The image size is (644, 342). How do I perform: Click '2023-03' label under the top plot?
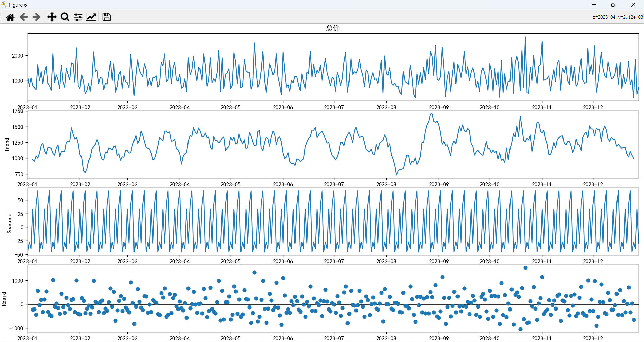[127, 107]
